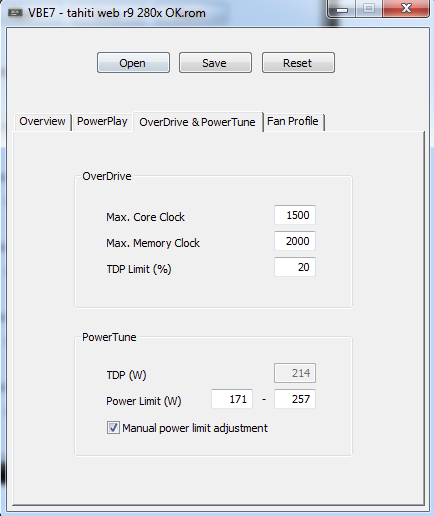Click the VBE7 app icon in title bar
The width and height of the screenshot is (434, 516).
pyautogui.click(x=15, y=13)
